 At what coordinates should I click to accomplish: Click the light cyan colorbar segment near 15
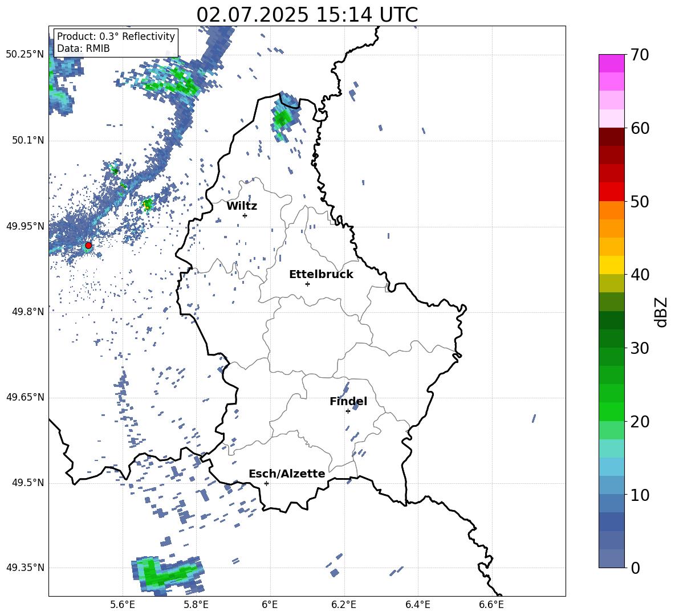tap(611, 448)
